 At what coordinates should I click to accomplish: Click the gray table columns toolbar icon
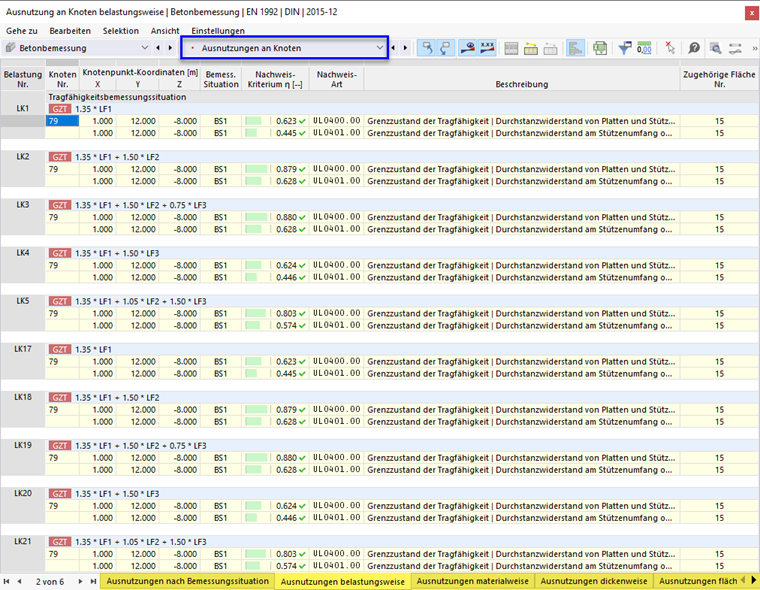point(511,48)
